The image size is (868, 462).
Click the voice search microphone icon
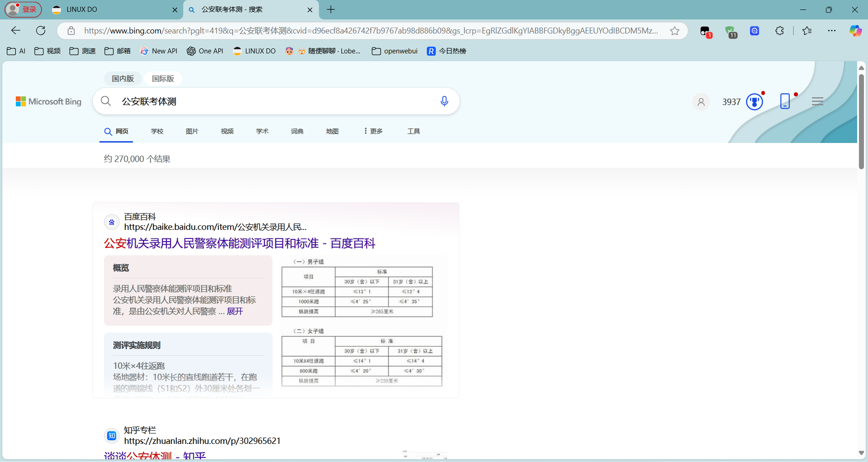444,101
